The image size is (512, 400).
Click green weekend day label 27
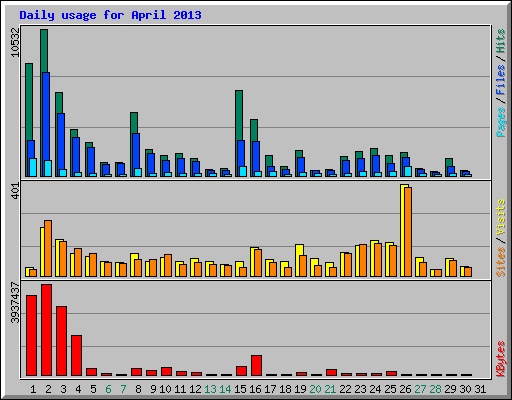tap(420, 389)
